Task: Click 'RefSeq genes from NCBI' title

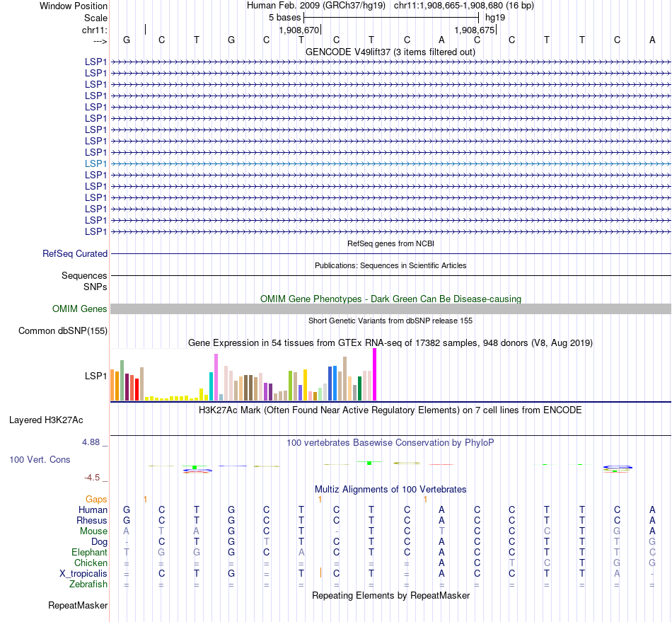Action: 390,243
